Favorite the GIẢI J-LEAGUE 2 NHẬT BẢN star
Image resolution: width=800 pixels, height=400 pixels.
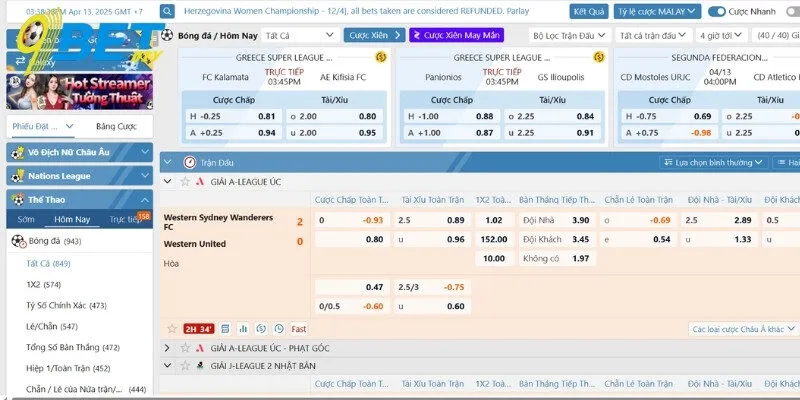[x=185, y=366]
